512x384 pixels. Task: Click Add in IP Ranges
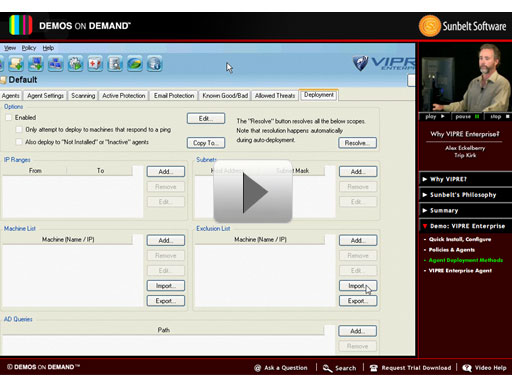pos(166,172)
